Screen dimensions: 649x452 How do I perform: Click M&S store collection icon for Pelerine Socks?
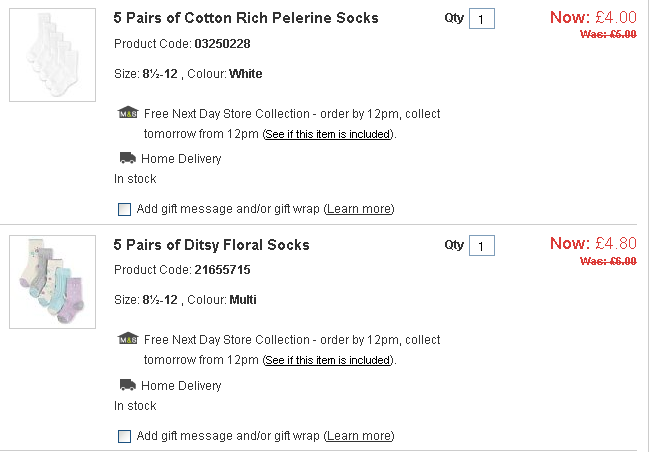127,113
